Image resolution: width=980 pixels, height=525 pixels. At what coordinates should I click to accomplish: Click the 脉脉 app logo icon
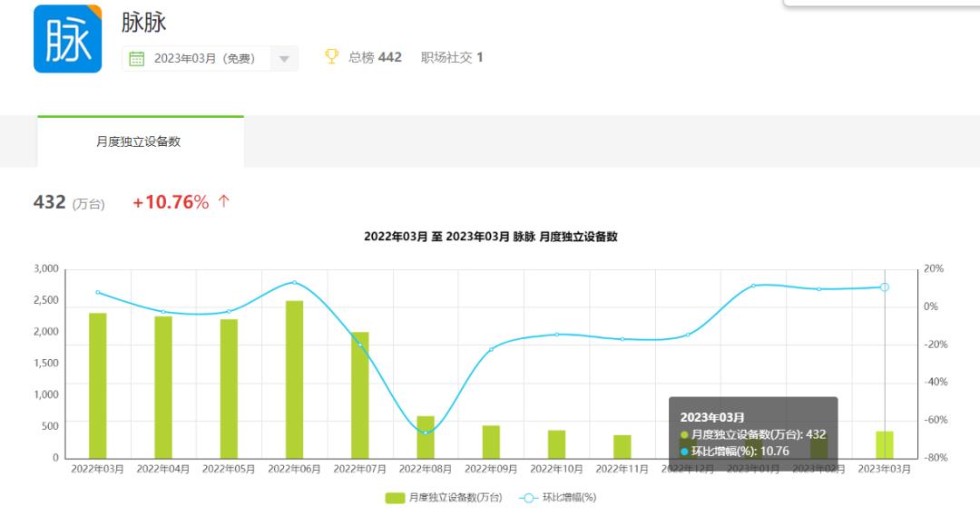coord(68,38)
